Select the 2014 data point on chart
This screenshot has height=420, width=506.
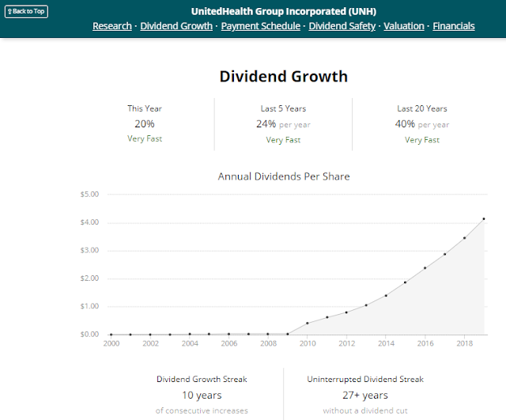pos(386,295)
